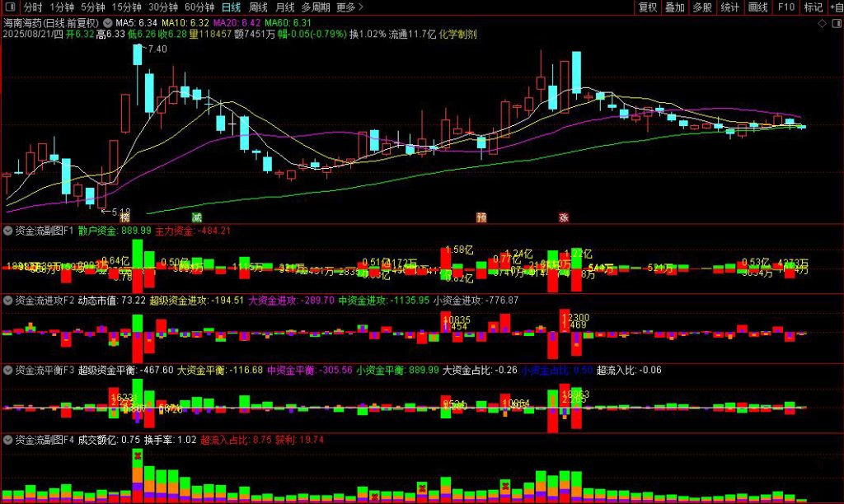Collapse the 资金流副图F1 indicator panel

click(8, 231)
